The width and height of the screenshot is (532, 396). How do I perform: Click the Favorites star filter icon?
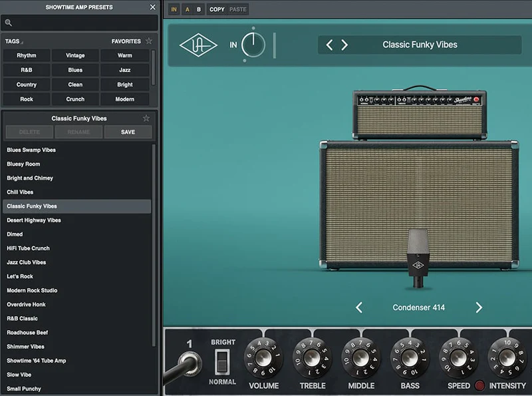click(x=148, y=41)
